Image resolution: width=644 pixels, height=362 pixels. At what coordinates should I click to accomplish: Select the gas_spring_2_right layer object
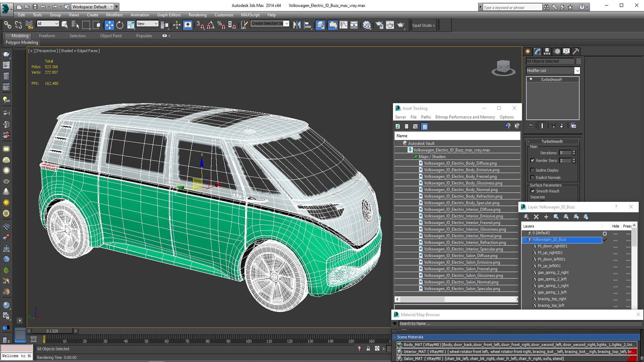[553, 273]
